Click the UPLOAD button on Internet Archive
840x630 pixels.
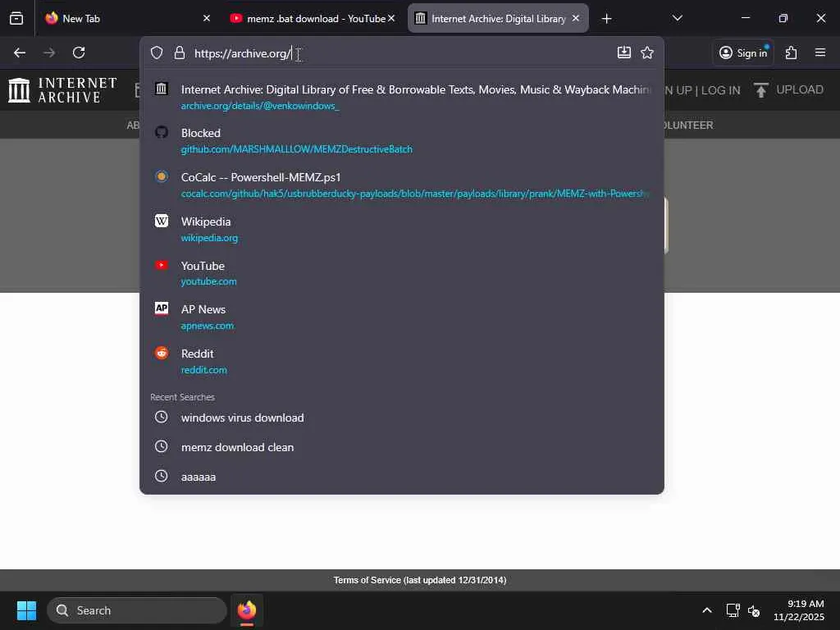click(788, 89)
